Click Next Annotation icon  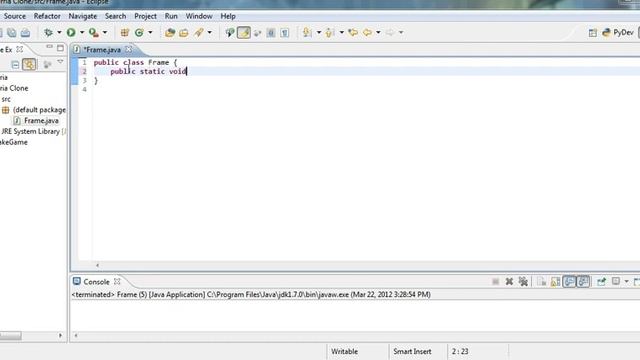pos(307,32)
